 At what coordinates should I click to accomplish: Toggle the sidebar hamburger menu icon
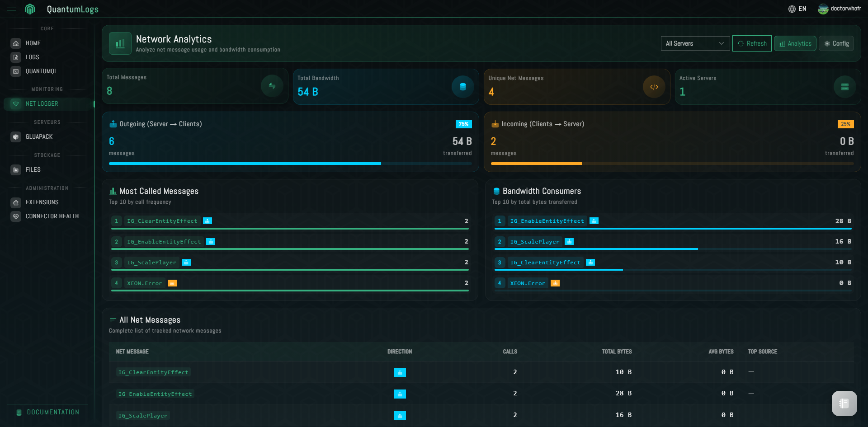pos(11,9)
